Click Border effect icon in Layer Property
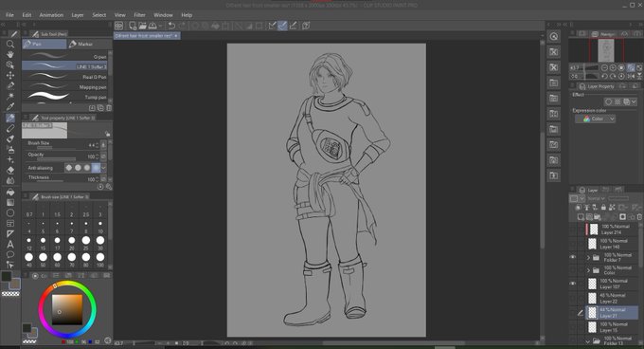 (x=609, y=101)
